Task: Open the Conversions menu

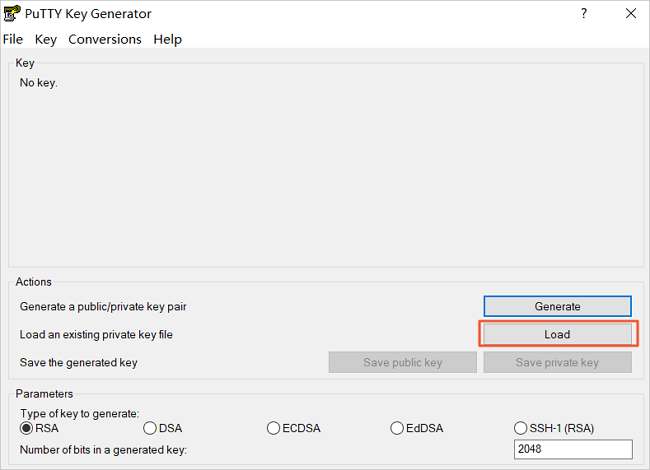Action: pos(105,39)
